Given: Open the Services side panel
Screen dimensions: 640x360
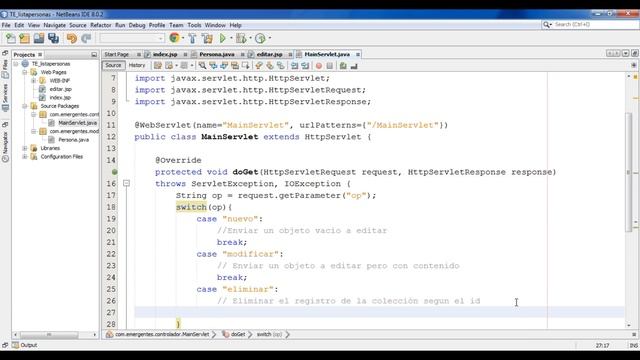Looking at the screenshot, I should click(5, 97).
